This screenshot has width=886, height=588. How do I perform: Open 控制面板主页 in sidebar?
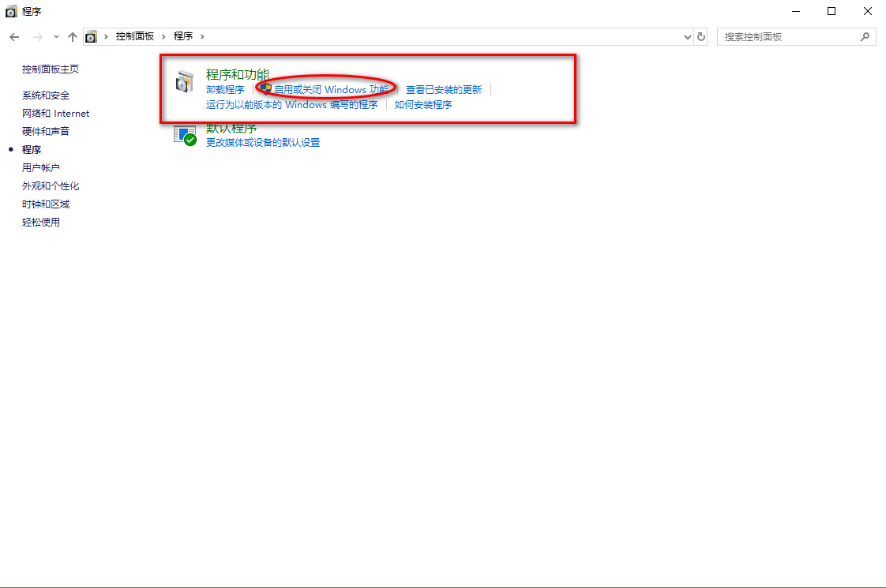[51, 69]
